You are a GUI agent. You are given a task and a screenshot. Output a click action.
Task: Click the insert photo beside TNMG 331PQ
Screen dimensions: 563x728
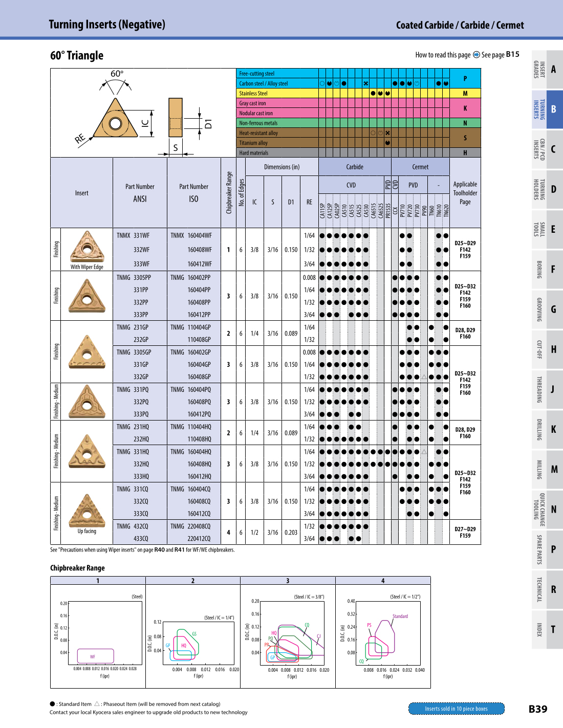click(87, 402)
